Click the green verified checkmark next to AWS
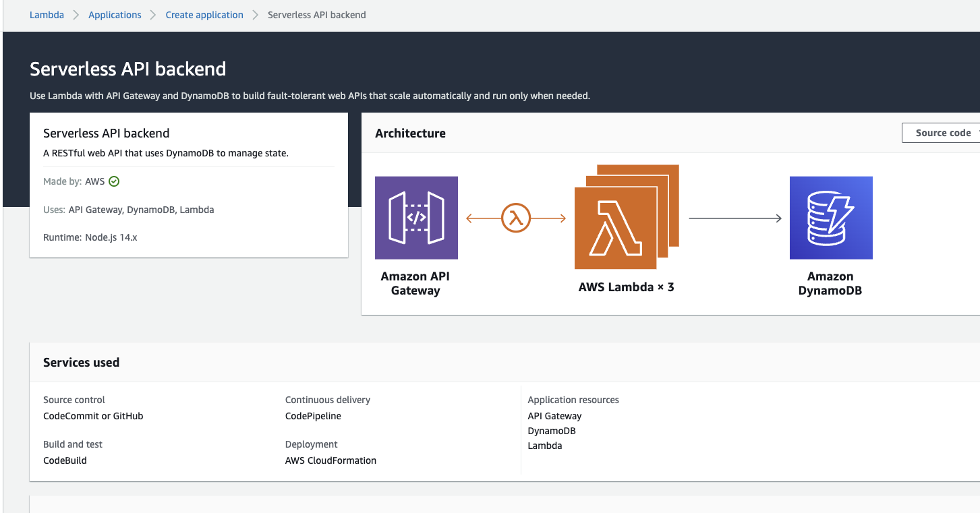The height and width of the screenshot is (513, 980). 114,181
